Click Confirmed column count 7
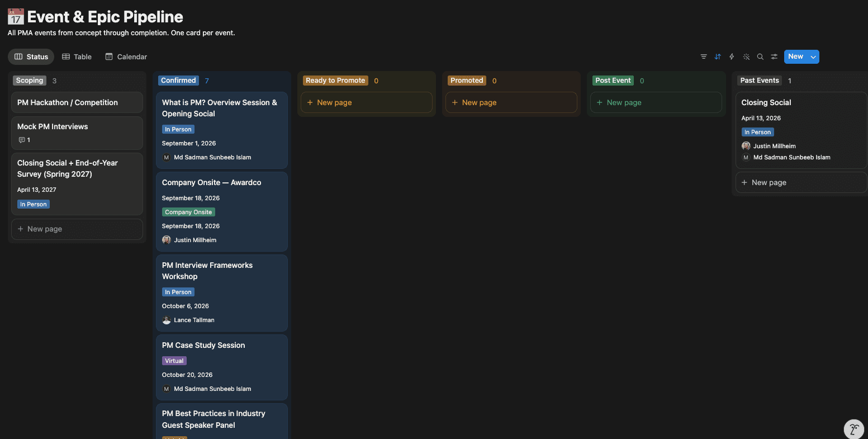The height and width of the screenshot is (439, 868). pyautogui.click(x=207, y=81)
